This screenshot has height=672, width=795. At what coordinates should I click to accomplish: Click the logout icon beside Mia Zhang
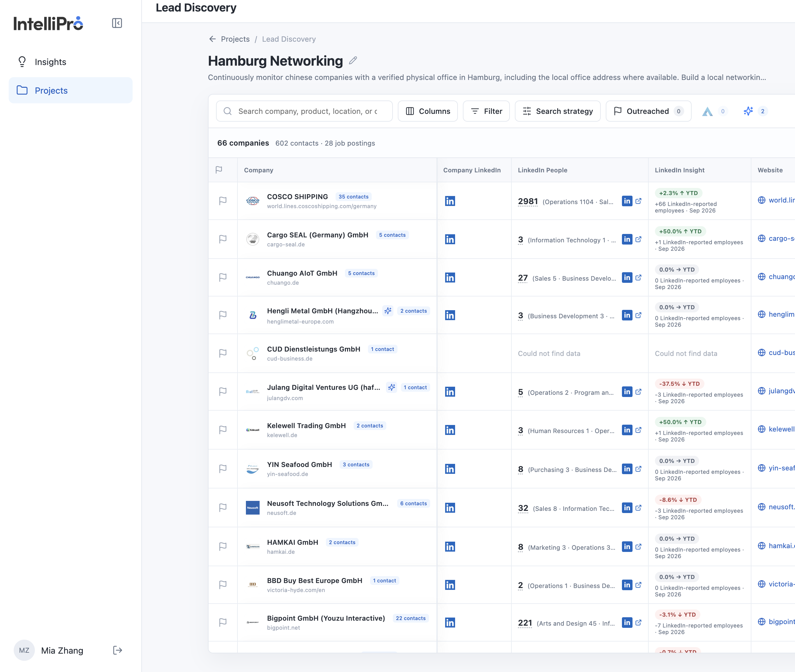tap(118, 650)
